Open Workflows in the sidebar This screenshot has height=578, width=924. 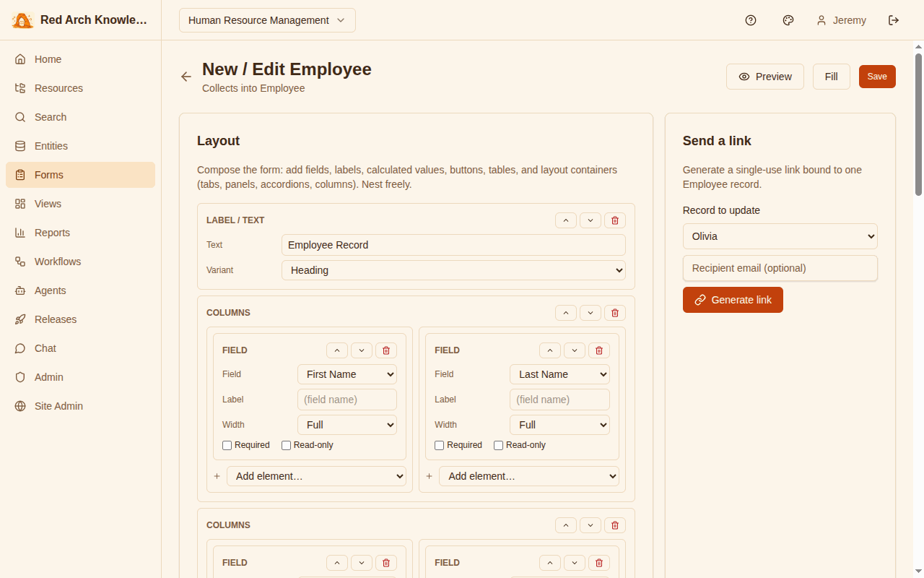point(80,262)
